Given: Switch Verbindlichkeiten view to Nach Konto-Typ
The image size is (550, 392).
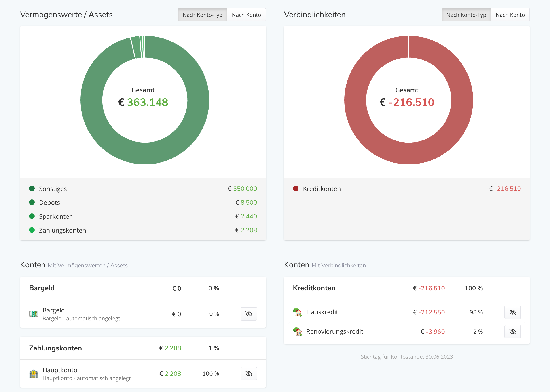Looking at the screenshot, I should pyautogui.click(x=466, y=15).
